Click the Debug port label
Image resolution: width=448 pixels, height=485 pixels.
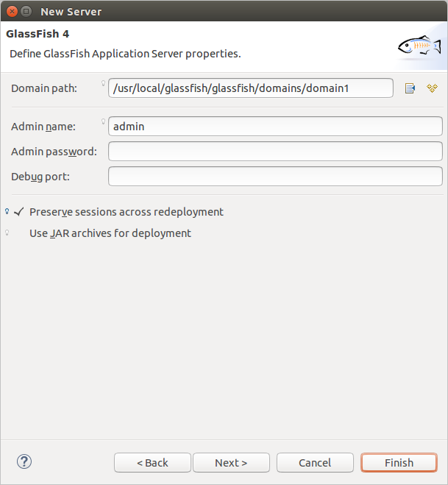(x=40, y=177)
